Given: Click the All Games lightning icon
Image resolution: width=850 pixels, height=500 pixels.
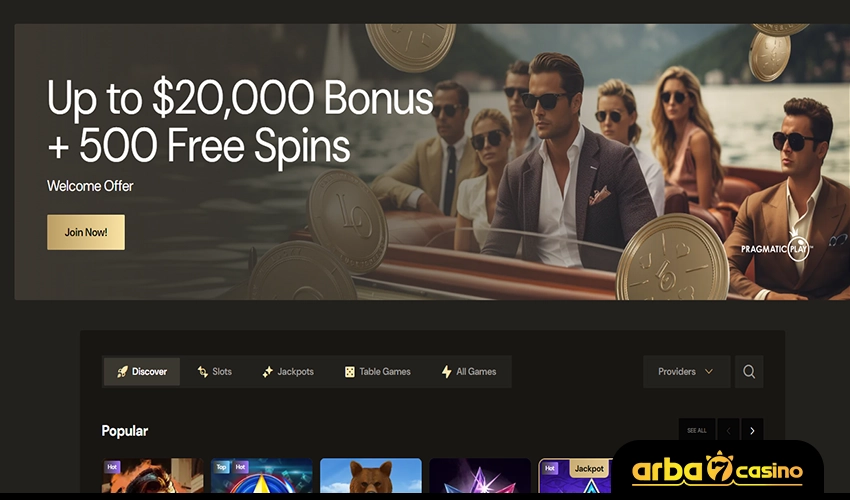Looking at the screenshot, I should click(446, 371).
